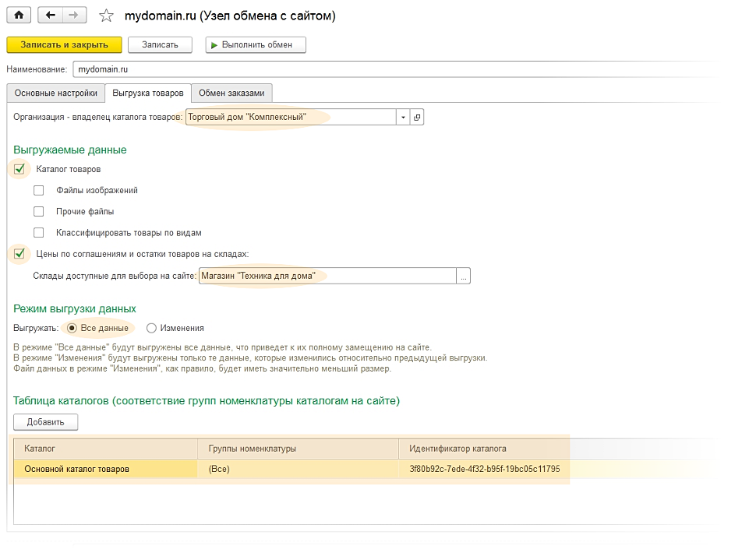The height and width of the screenshot is (560, 749).
Task: Go forward with the right arrow
Action: tap(73, 16)
